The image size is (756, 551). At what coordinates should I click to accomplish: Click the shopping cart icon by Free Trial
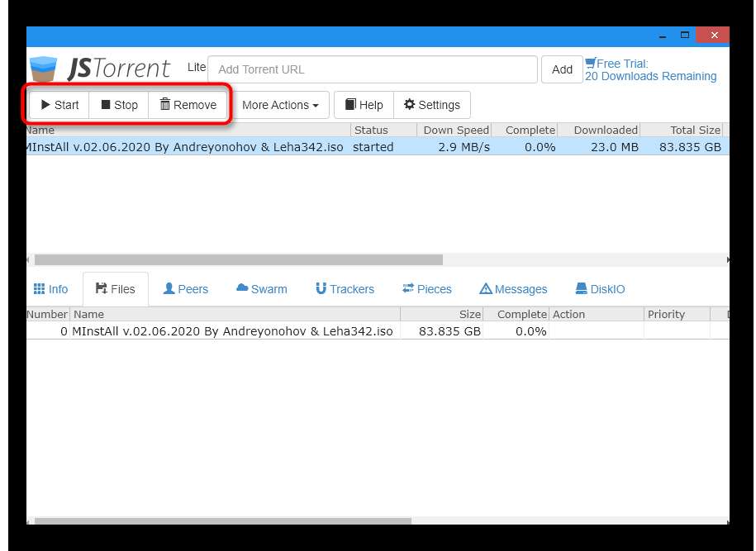click(590, 63)
